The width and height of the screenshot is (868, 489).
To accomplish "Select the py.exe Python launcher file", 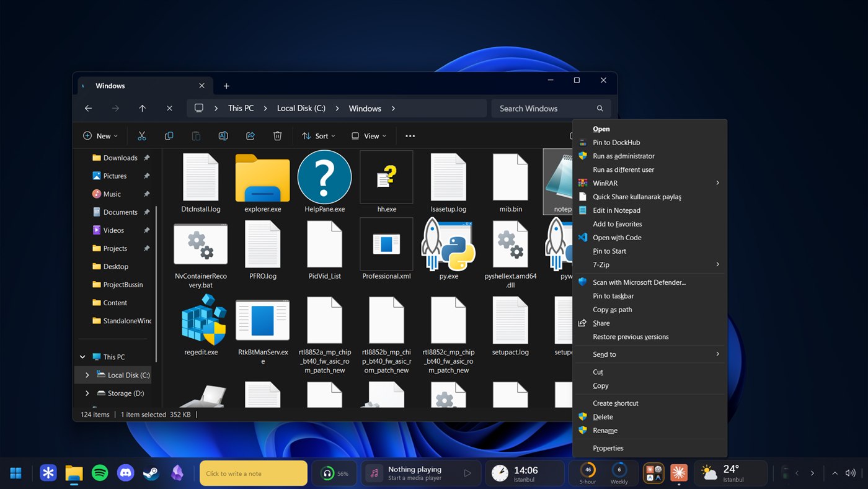I will click(x=449, y=248).
